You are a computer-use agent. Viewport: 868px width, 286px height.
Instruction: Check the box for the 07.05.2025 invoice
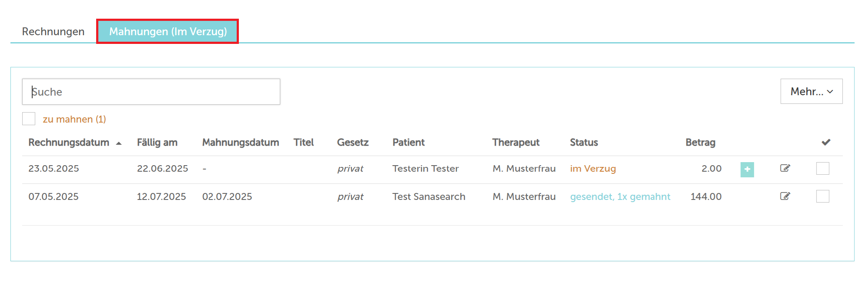pos(822,196)
